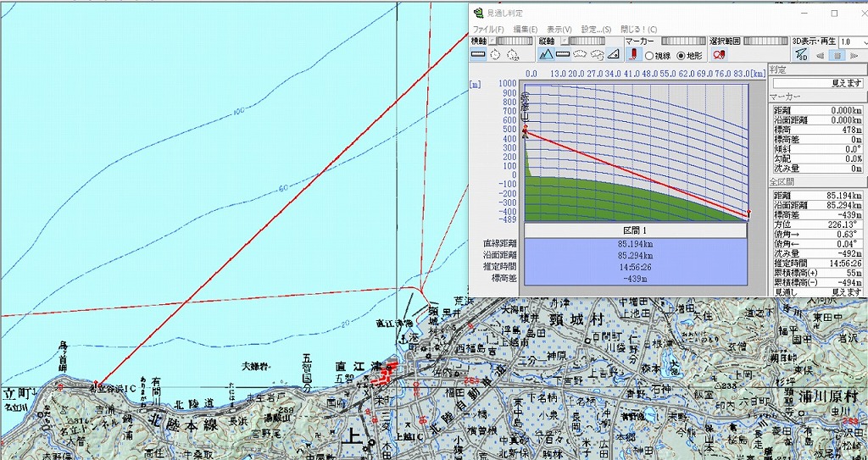The width and height of the screenshot is (868, 460).
Task: Click the 区間 1 section header
Action: coord(635,230)
